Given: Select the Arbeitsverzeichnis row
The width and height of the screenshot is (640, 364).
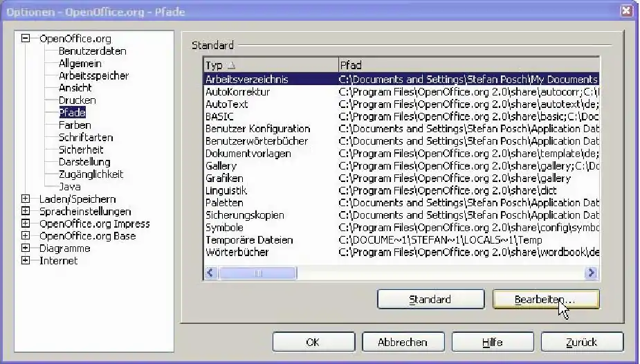Looking at the screenshot, I should click(x=401, y=79).
